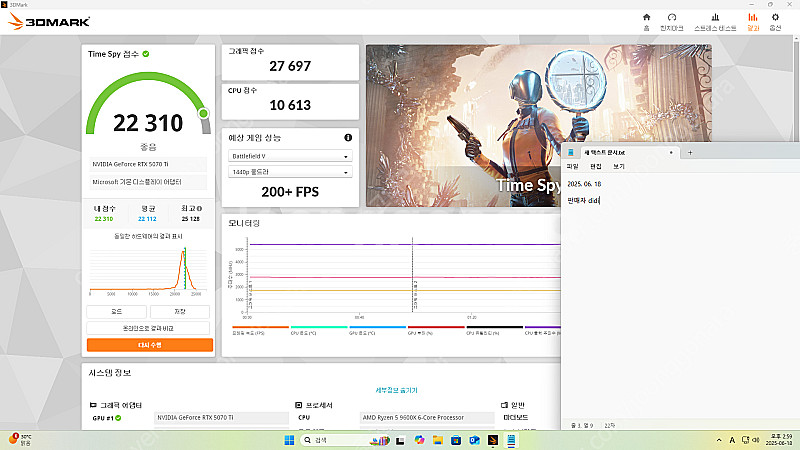Click the CPU score value 10 613
Image resolution: width=800 pixels, height=450 pixels.
290,105
